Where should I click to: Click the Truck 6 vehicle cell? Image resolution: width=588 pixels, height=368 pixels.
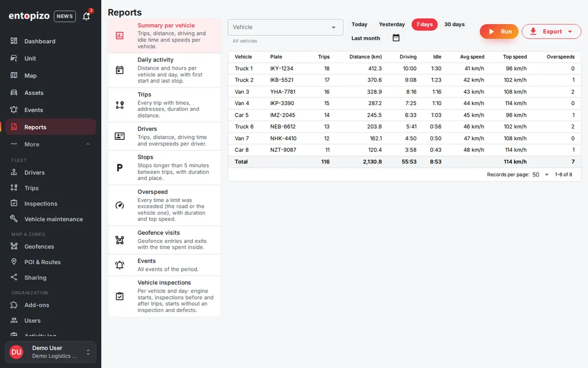(244, 127)
